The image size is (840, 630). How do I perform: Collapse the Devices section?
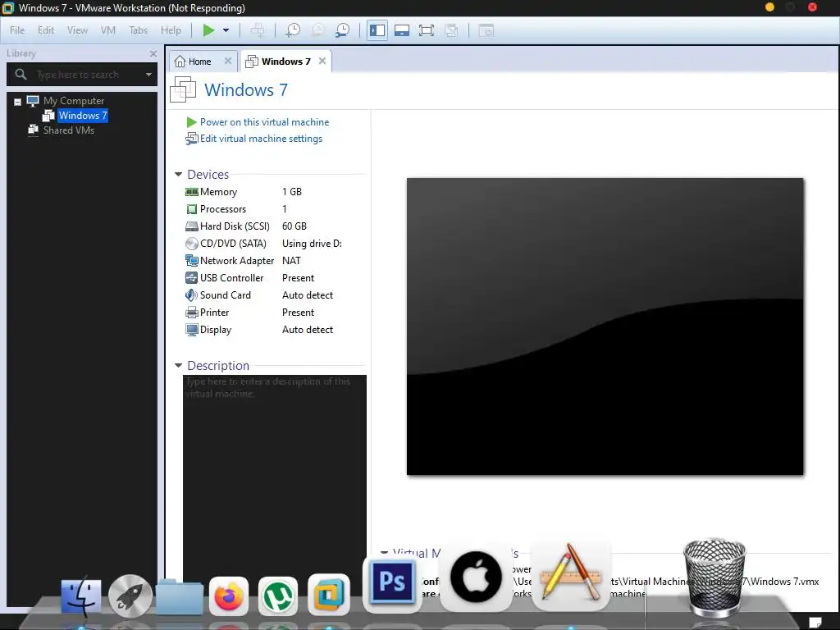(x=178, y=175)
